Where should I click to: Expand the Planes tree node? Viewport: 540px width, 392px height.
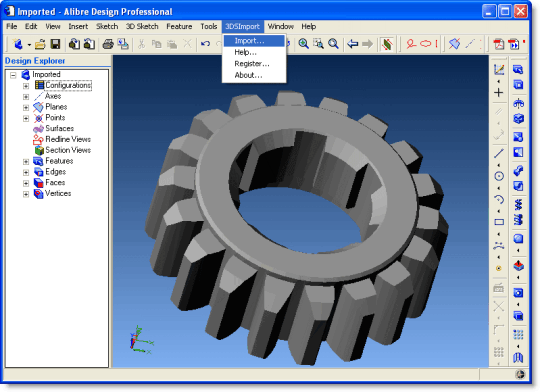click(26, 107)
